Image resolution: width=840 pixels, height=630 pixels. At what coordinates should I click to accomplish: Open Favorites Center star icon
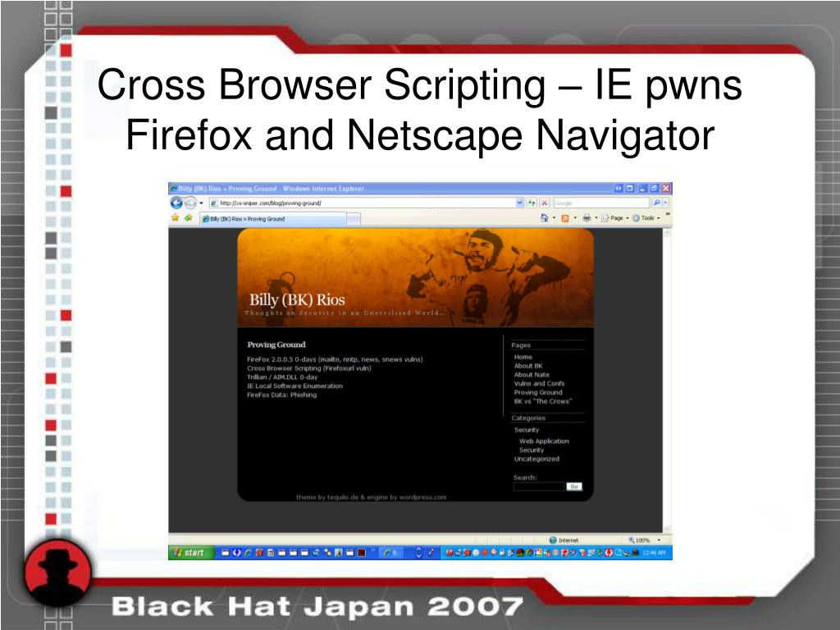[176, 218]
